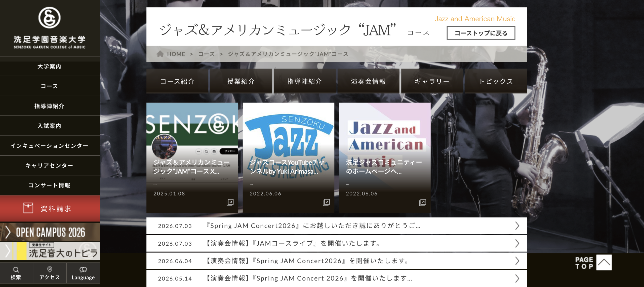Screen dimensions: 644x287
Task: Open the キャリアセンター sidebar menu
Action: click(x=50, y=166)
